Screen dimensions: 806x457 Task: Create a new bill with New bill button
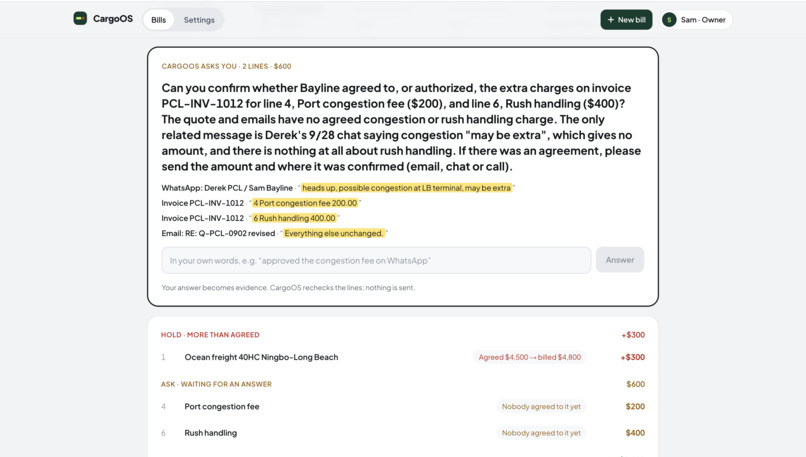click(626, 20)
